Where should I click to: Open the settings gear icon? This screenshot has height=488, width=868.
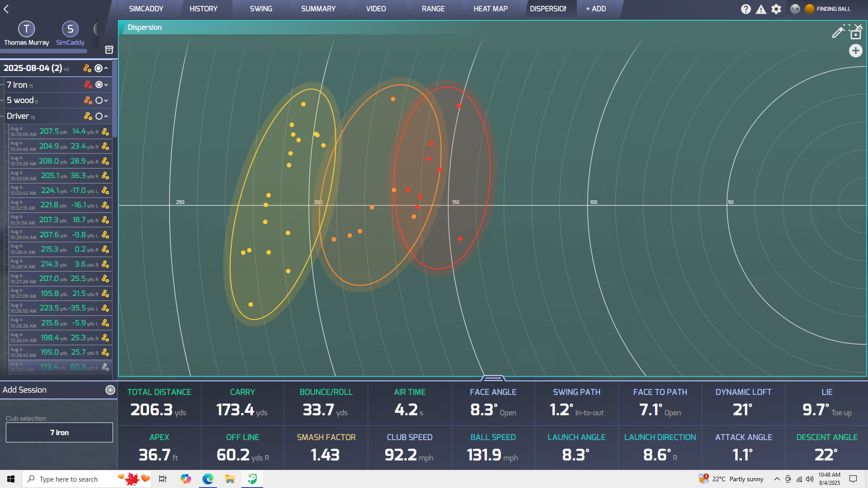(776, 9)
